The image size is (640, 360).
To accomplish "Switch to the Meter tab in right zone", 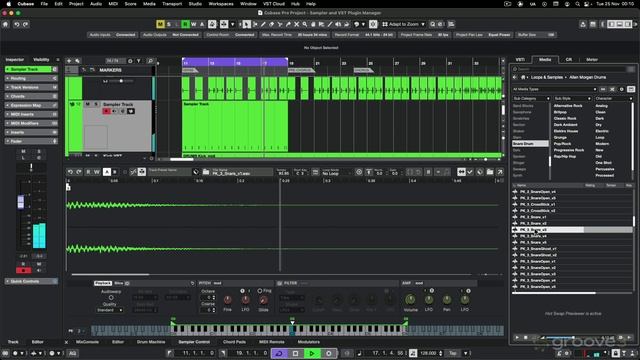I will point(592,60).
